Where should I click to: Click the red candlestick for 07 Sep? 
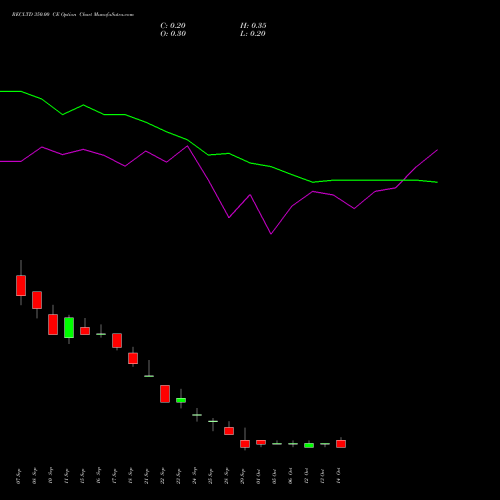click(21, 285)
